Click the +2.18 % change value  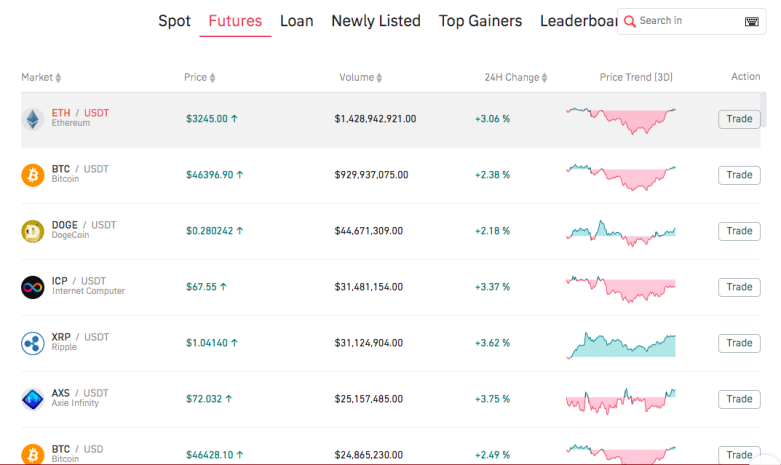click(493, 231)
